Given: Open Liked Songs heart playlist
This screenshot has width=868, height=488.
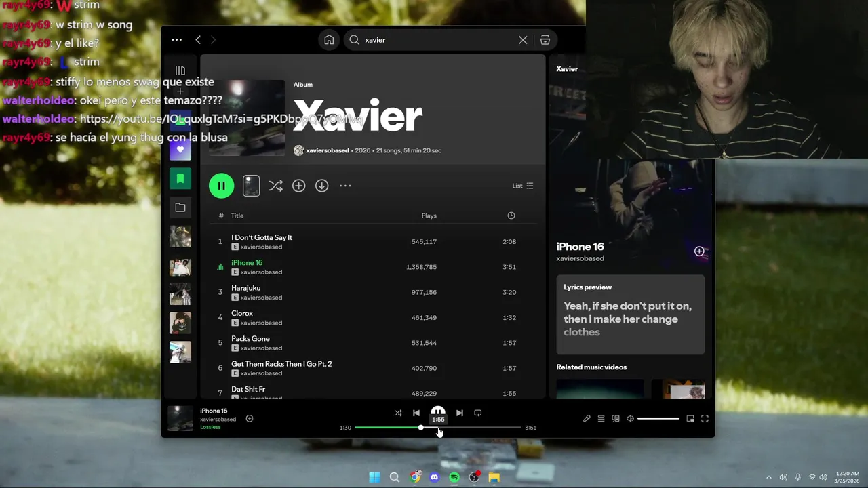Looking at the screenshot, I should coord(180,150).
